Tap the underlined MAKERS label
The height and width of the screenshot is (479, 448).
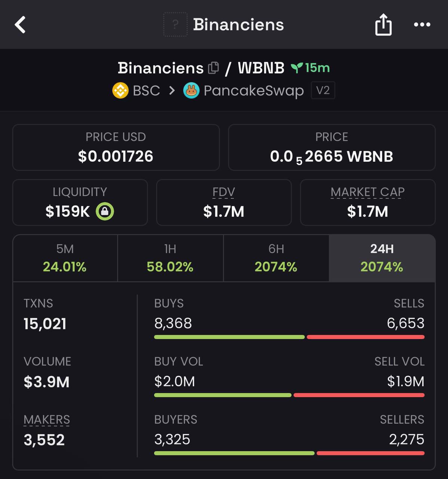coord(47,420)
